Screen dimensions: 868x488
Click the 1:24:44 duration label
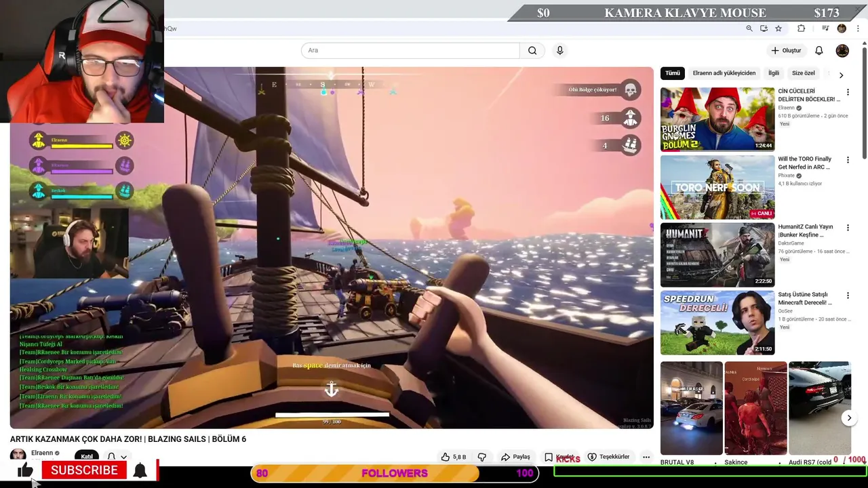(x=764, y=146)
